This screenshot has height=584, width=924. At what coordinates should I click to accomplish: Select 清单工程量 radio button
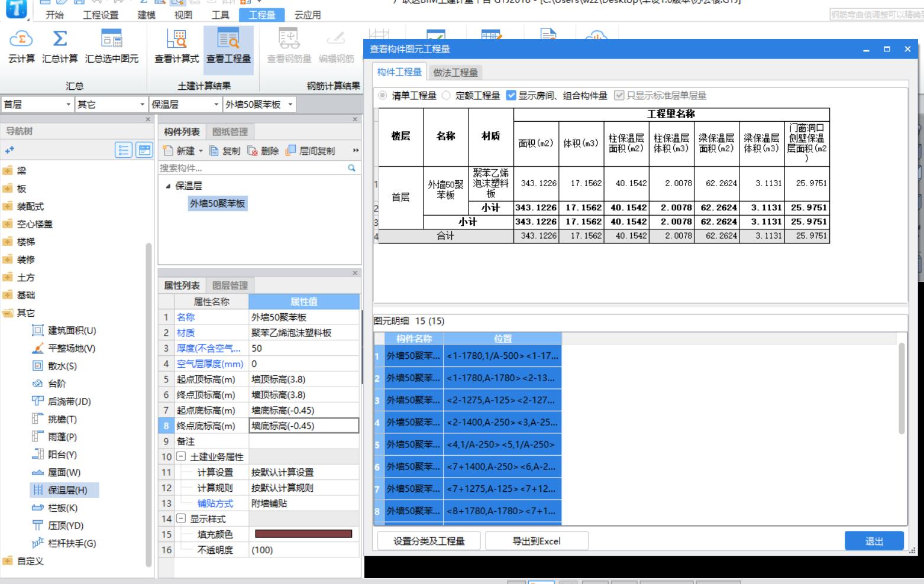383,95
